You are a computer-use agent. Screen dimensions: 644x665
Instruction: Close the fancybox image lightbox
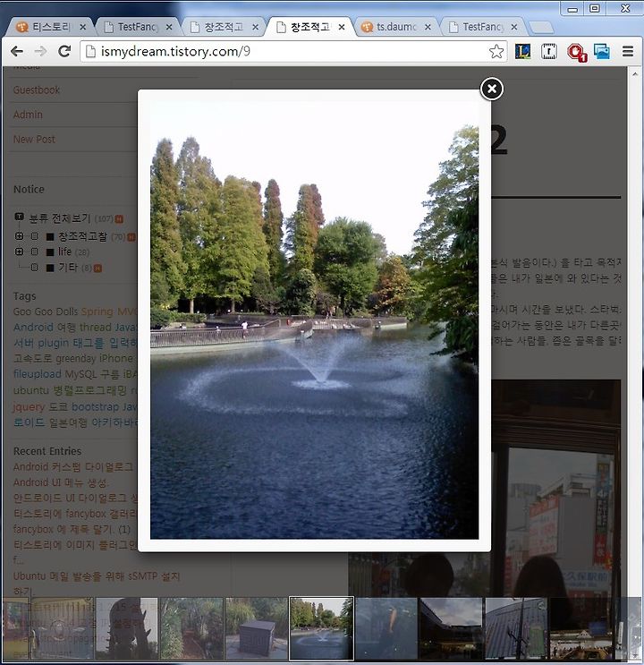click(492, 90)
